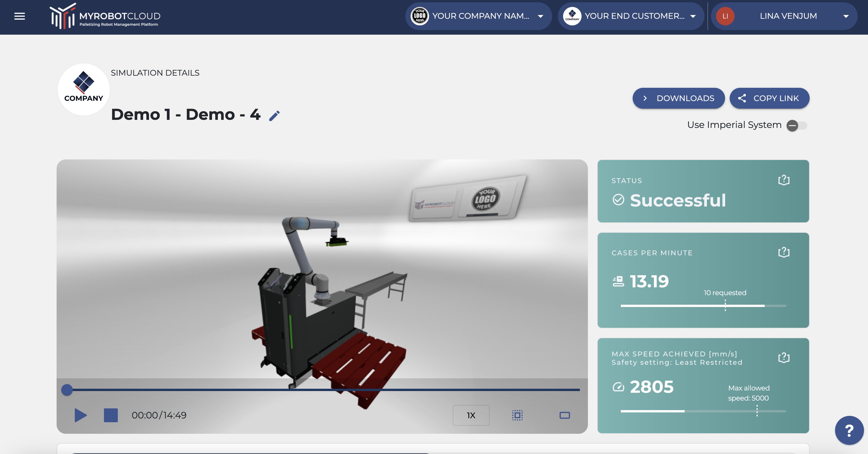Open the hamburger navigation menu
Screen dimensions: 868x454
pos(20,16)
